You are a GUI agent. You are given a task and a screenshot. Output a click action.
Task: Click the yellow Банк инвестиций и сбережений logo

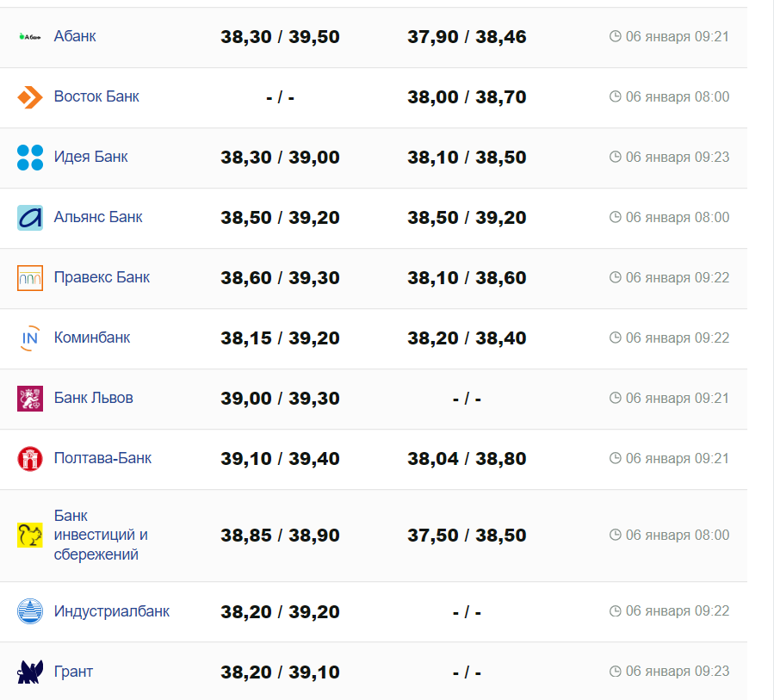coord(30,536)
